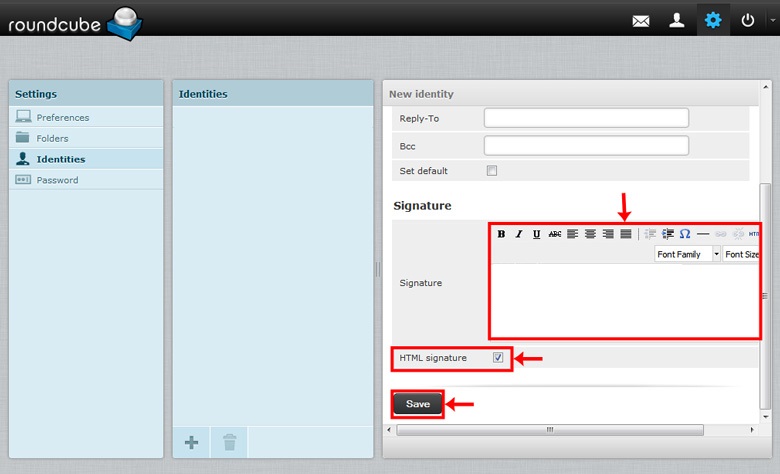Open the Font Family dropdown
Screen dimensions: 780x474
point(688,254)
